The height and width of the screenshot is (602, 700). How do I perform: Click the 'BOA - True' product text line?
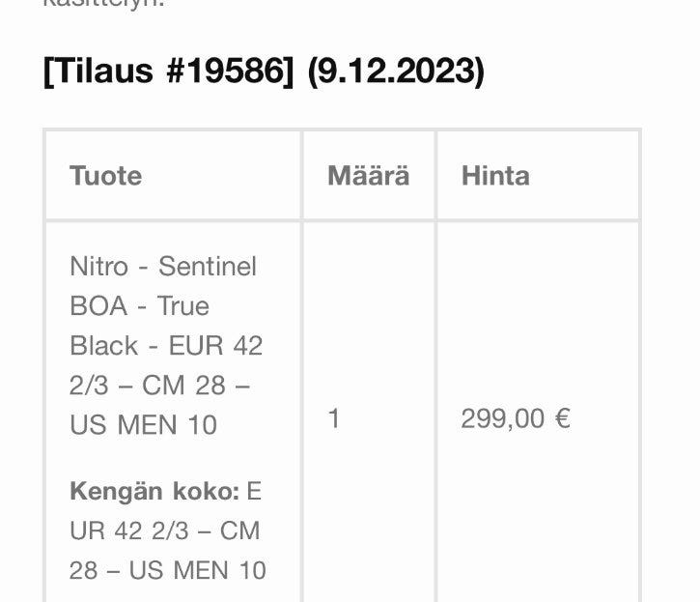139,305
